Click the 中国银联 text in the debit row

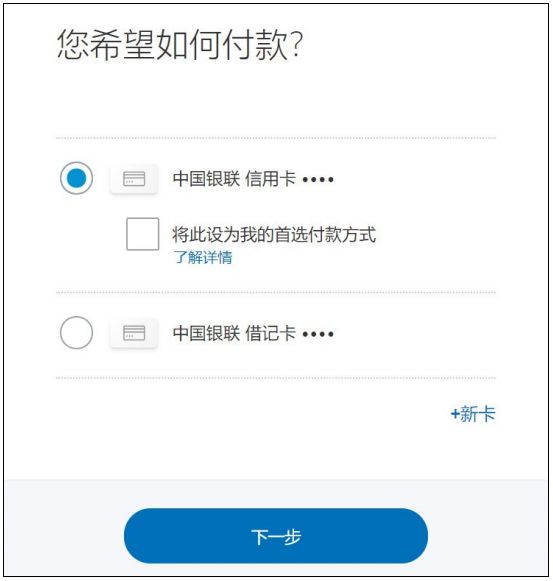pyautogui.click(x=206, y=333)
